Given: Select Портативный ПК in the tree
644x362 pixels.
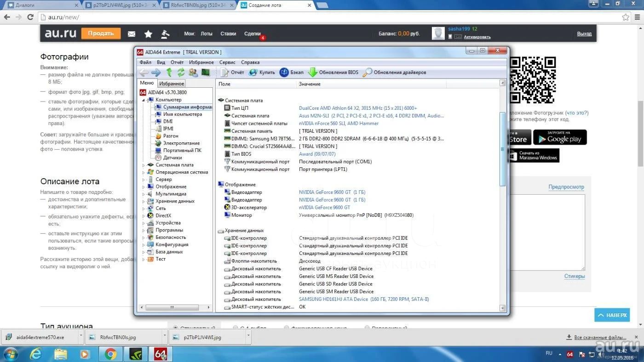Looking at the screenshot, I should click(182, 150).
